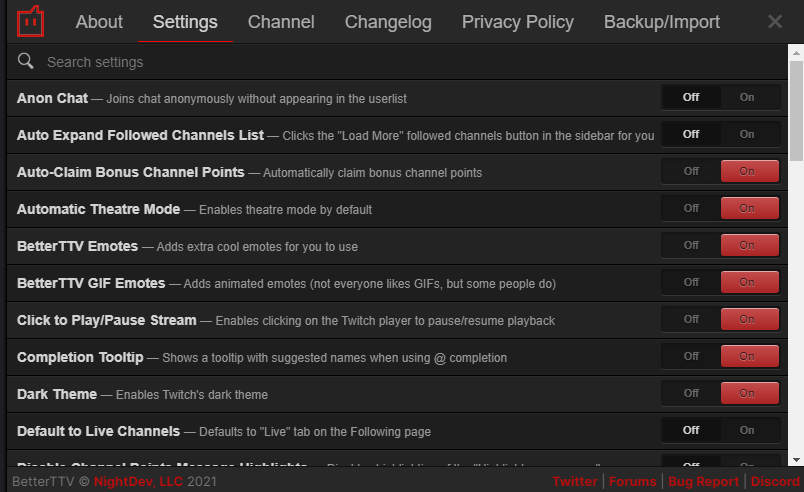Image resolution: width=804 pixels, height=492 pixels.
Task: Click the Auto-Claim Bonus Channel Points title
Action: tap(131, 172)
